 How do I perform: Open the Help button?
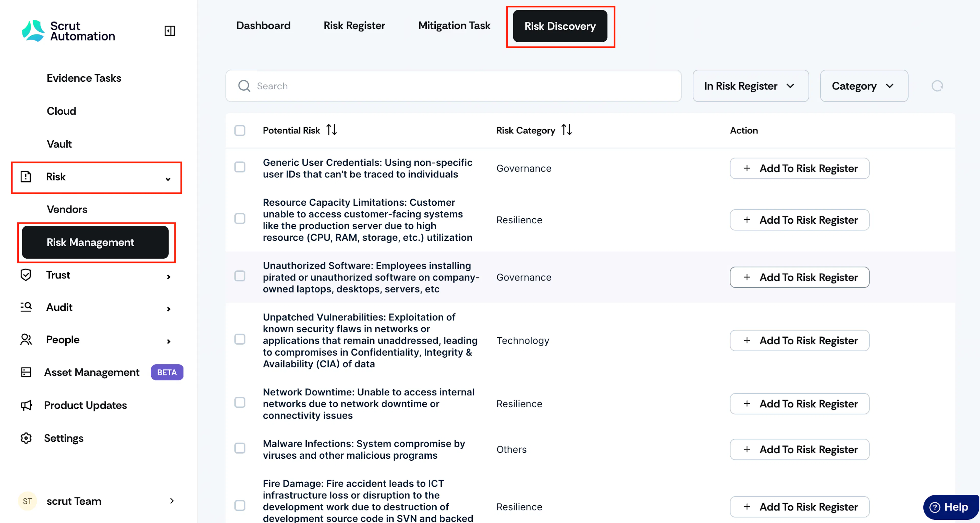tap(950, 507)
